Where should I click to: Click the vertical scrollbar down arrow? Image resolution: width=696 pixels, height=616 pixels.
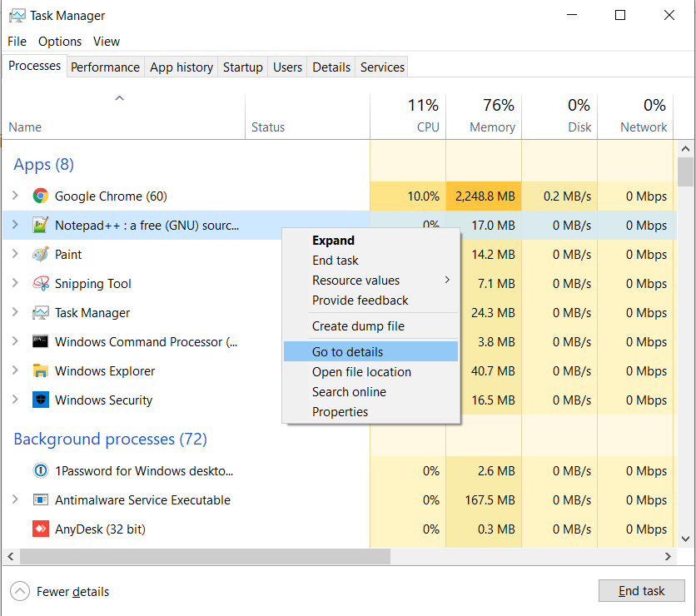(x=685, y=539)
